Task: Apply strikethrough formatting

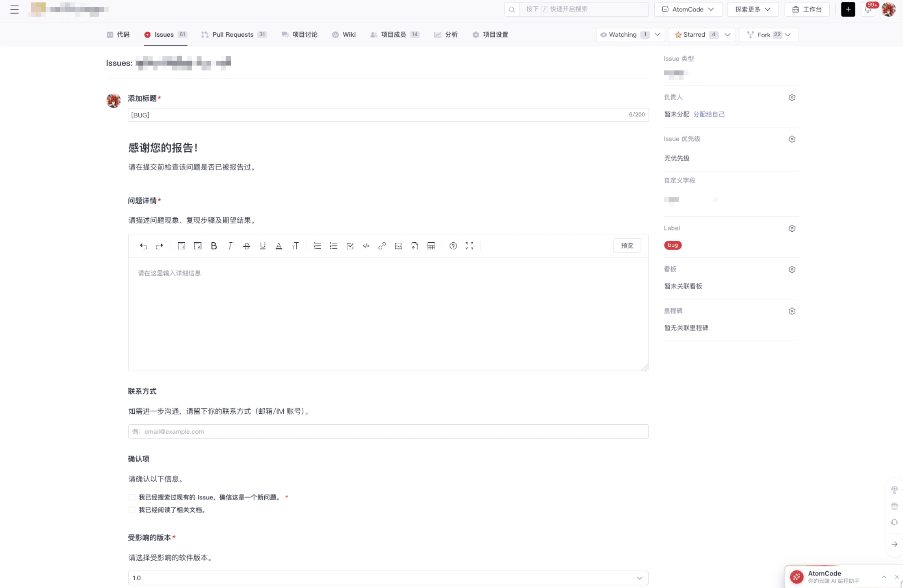Action: (x=246, y=246)
